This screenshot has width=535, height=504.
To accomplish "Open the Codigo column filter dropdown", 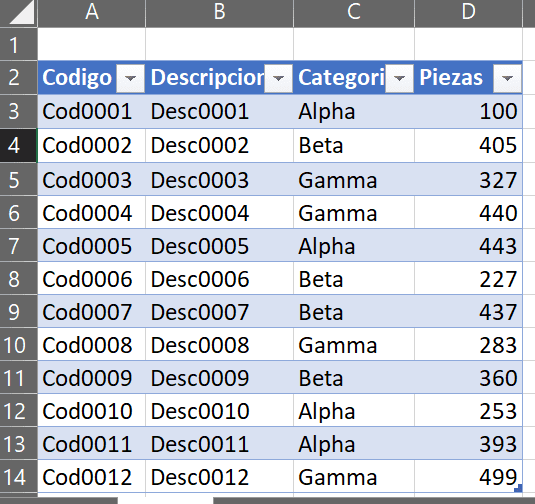I will (130, 78).
